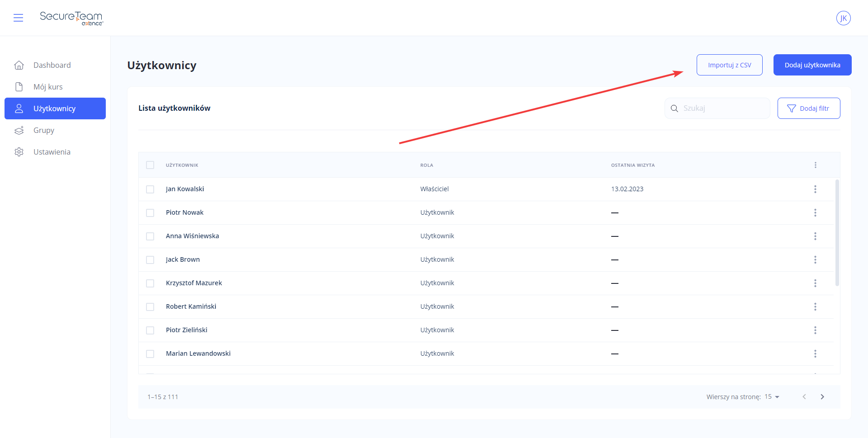Screen dimensions: 868x438
Task: Click the name Piotr Nowak
Action: click(x=184, y=212)
